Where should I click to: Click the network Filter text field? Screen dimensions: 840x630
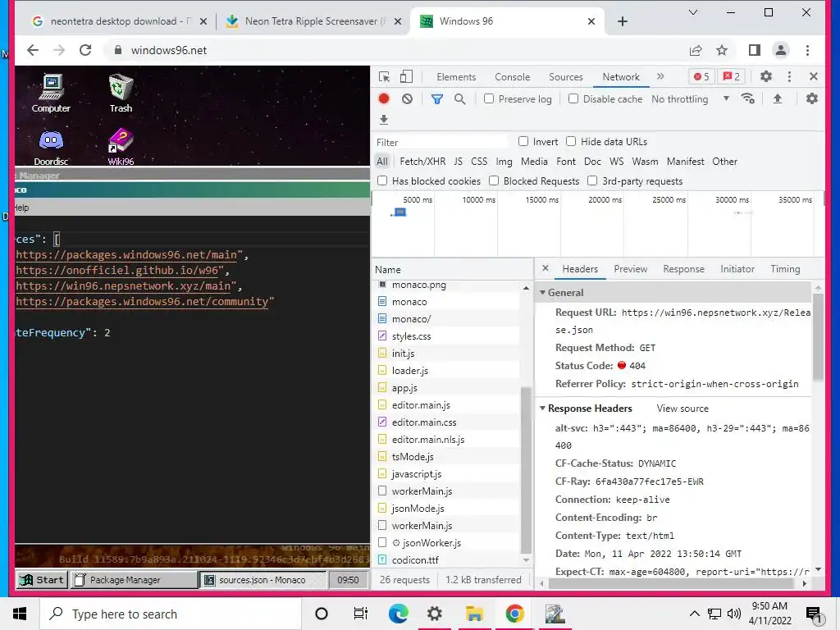click(441, 142)
